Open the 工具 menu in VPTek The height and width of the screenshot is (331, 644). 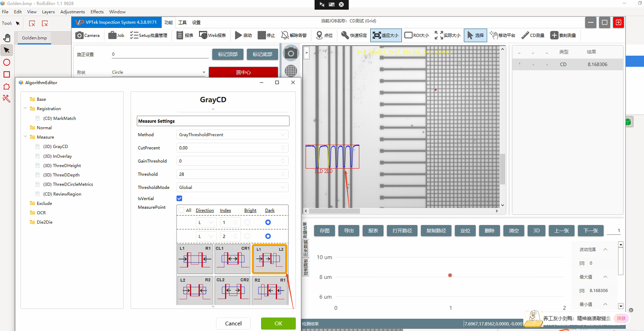(x=182, y=22)
